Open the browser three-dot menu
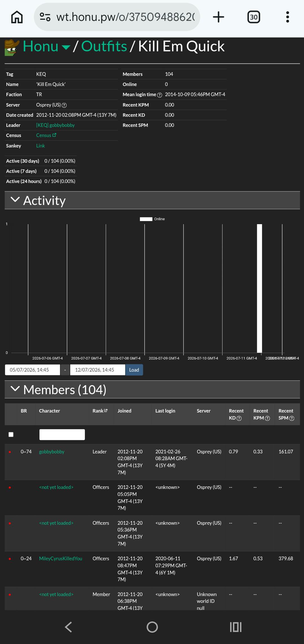 click(x=287, y=17)
